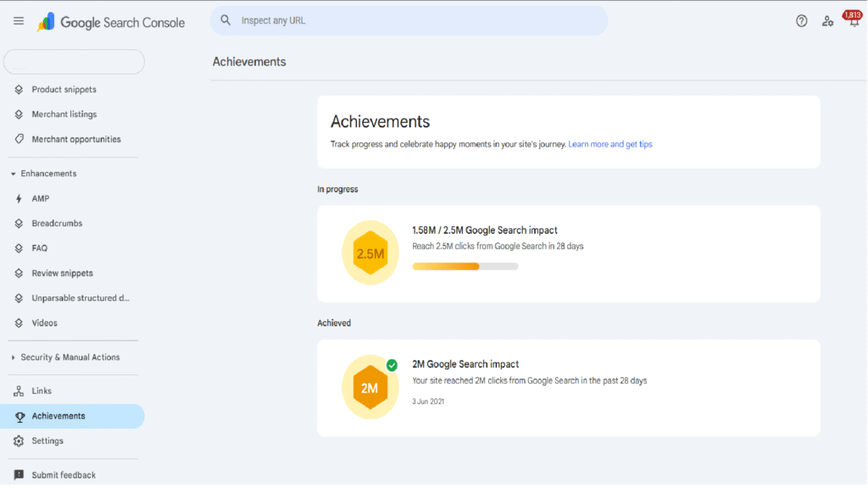Click the 1.58M / 2.5M Google Search impact title
The width and height of the screenshot is (868, 488).
(484, 230)
